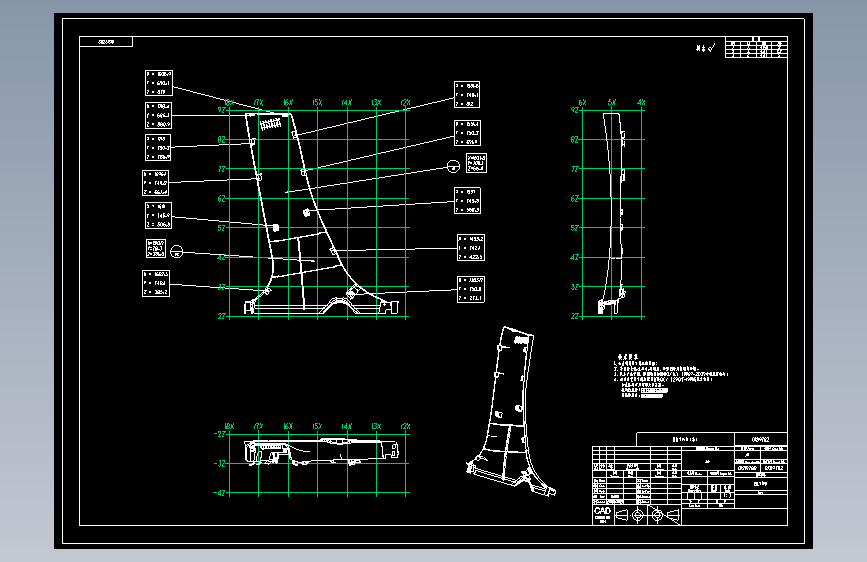Select the 97 grid label of the front view
The image size is (867, 562).
click(x=222, y=110)
